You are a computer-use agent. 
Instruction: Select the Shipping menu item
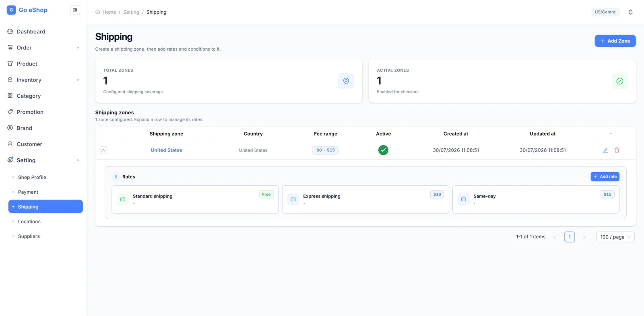point(45,207)
